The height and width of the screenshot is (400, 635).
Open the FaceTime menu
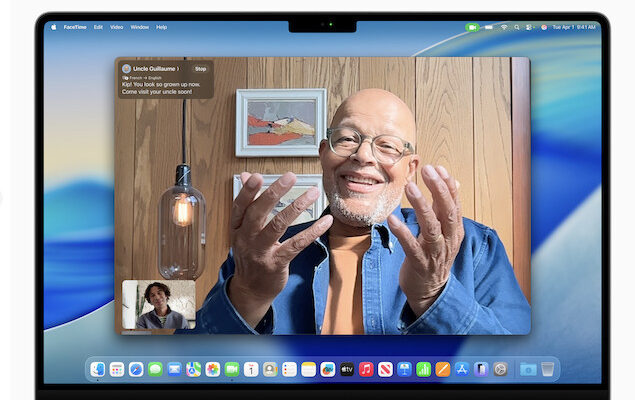[x=75, y=27]
